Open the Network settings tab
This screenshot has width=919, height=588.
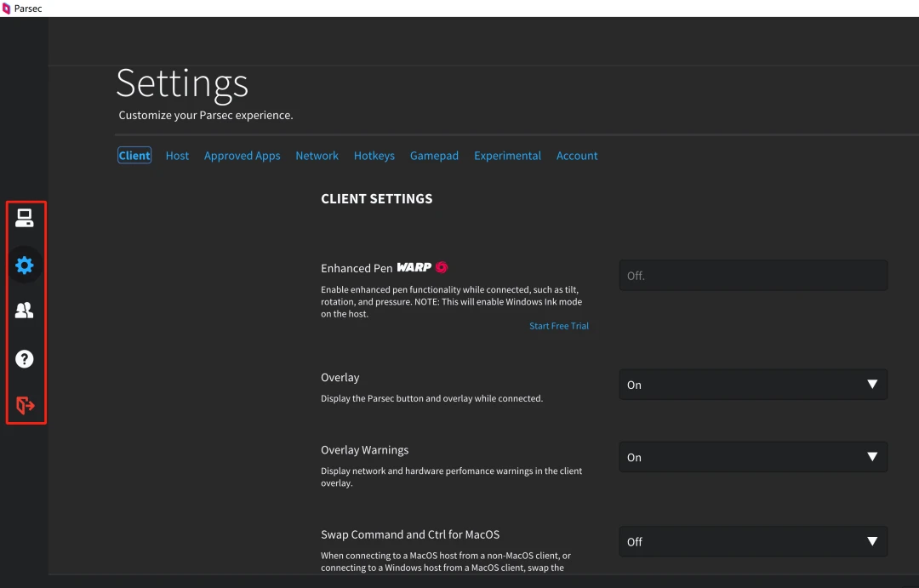(317, 156)
